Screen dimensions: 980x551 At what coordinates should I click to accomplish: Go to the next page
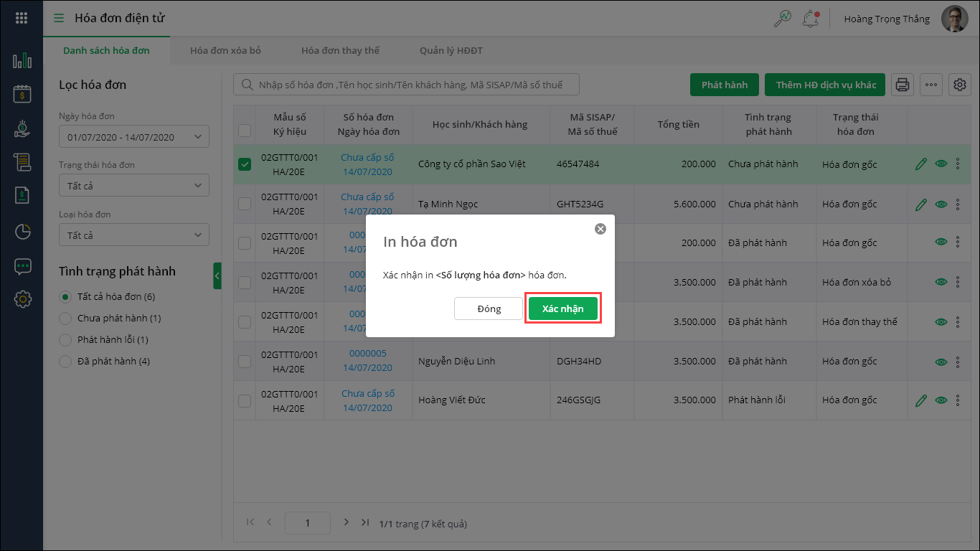point(346,522)
